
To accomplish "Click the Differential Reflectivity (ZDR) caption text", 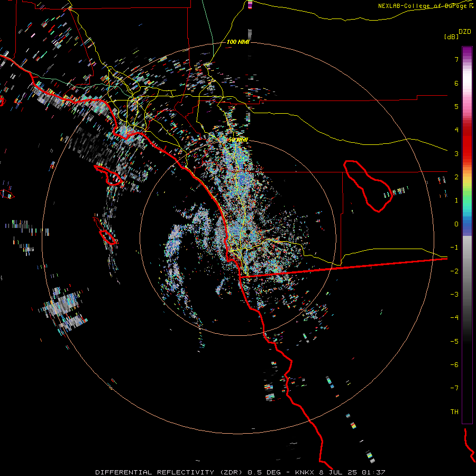I will tap(170, 472).
